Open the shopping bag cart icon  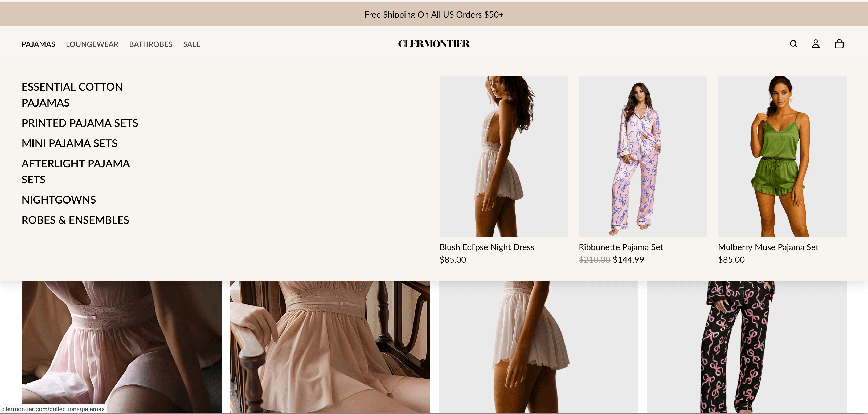coord(839,44)
